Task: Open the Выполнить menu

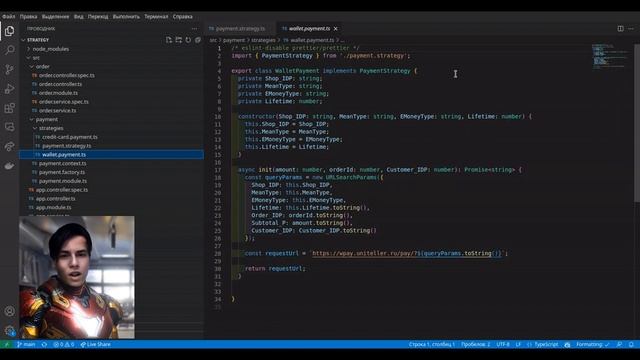Action: pos(126,17)
